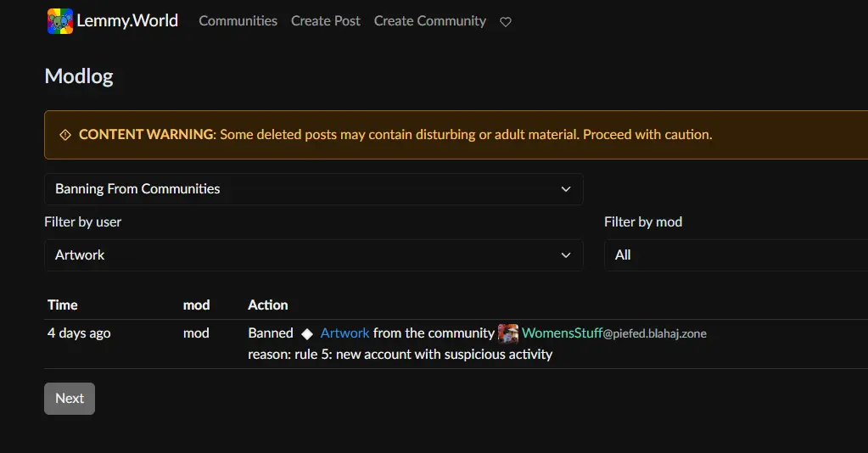Click the heart donate icon

[506, 22]
